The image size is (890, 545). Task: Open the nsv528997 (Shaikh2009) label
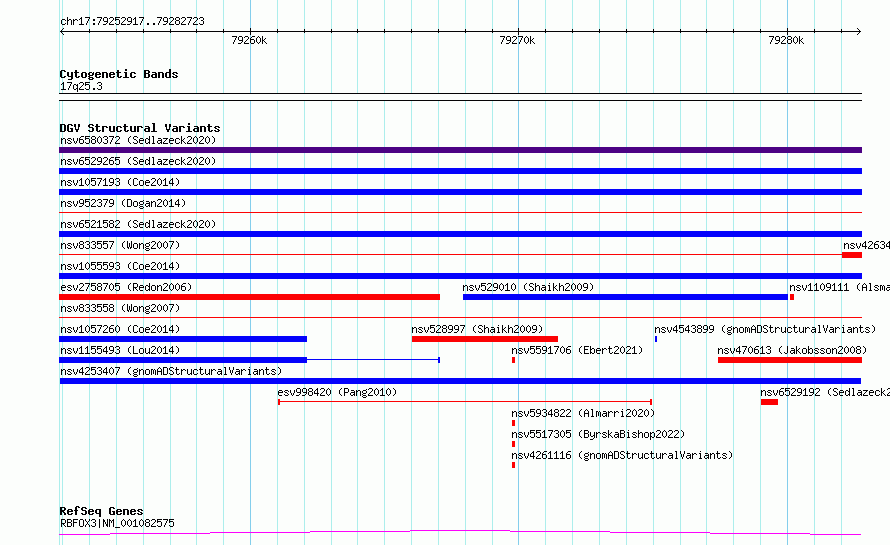tap(477, 329)
